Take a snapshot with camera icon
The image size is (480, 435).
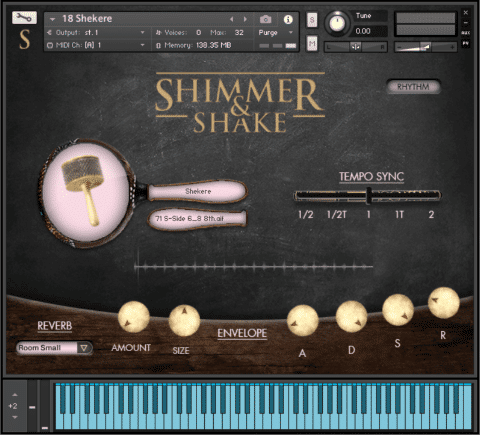click(265, 19)
